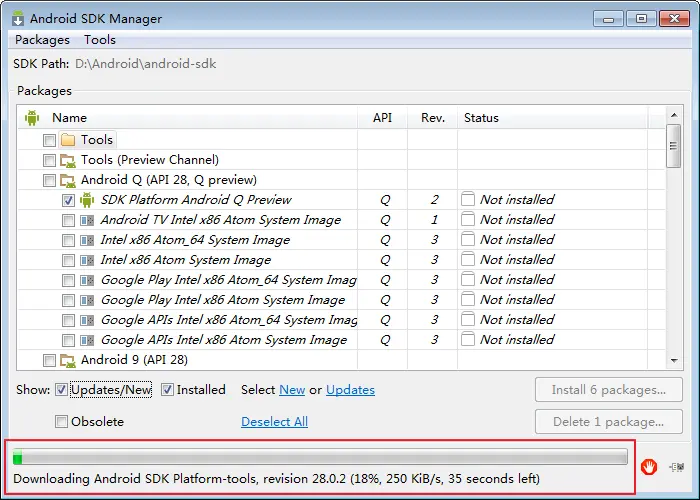700x500 pixels.
Task: Click Google Play Intel x86 Atom image icon
Action: [x=87, y=300]
